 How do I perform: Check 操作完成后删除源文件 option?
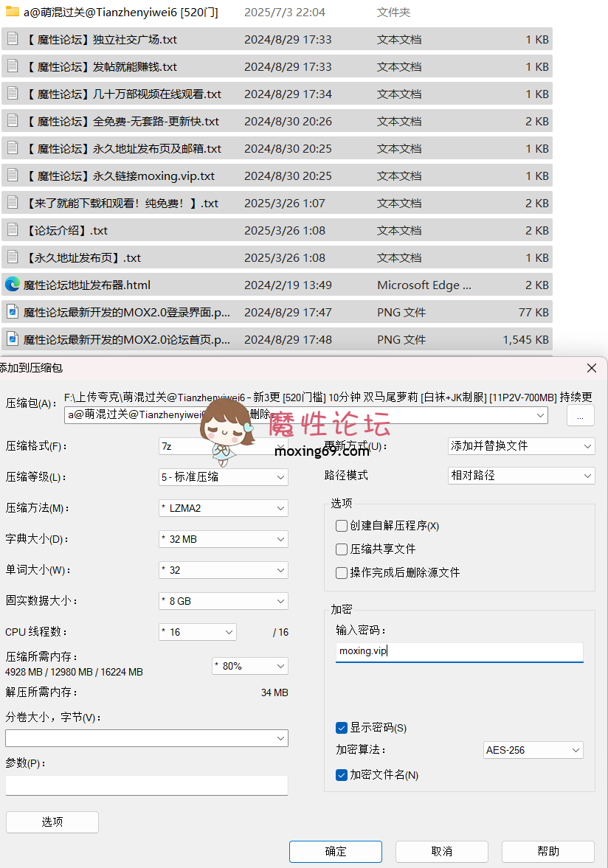[342, 572]
